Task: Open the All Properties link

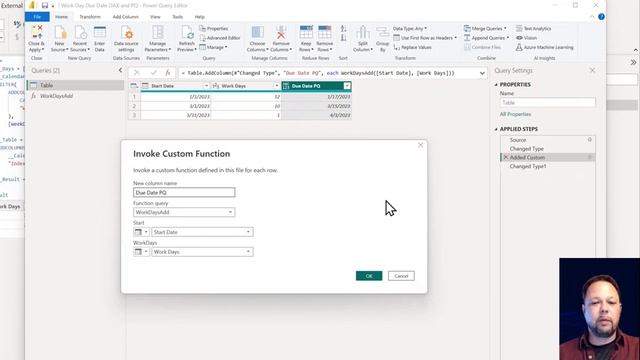Action: (515, 114)
